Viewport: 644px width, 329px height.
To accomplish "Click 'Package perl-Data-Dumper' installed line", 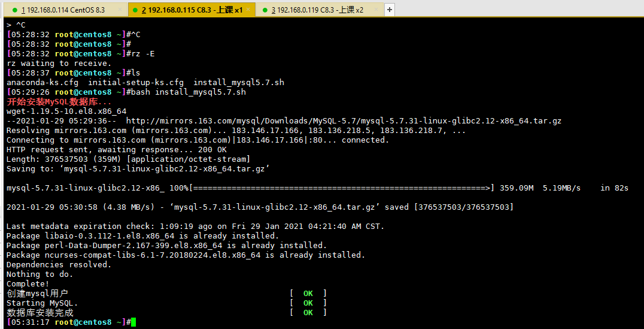I will pyautogui.click(x=167, y=245).
